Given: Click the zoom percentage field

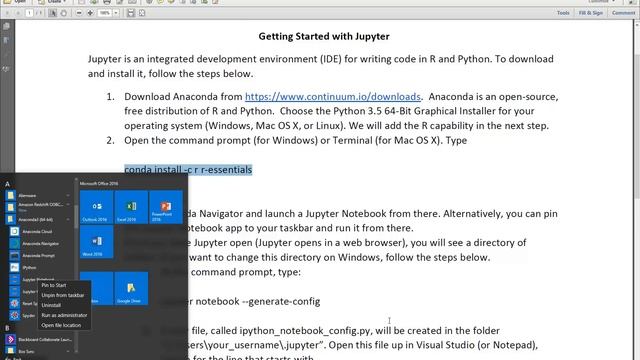Looking at the screenshot, I should [x=104, y=13].
